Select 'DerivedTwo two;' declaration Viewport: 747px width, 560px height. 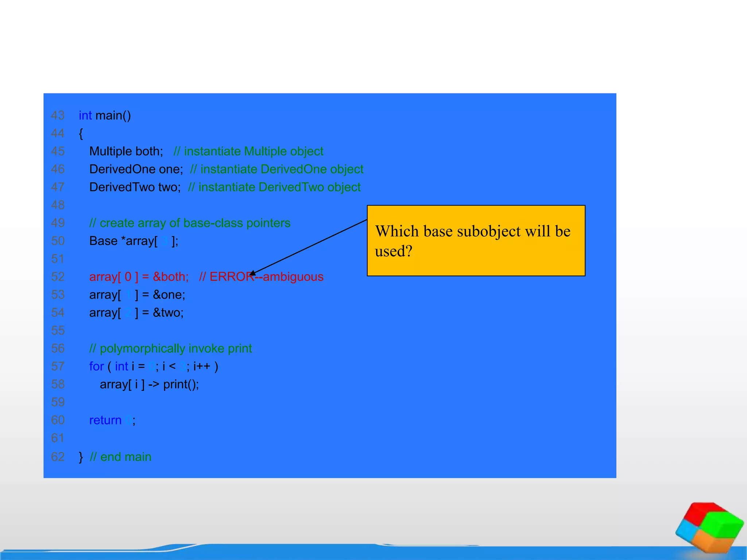coord(135,187)
